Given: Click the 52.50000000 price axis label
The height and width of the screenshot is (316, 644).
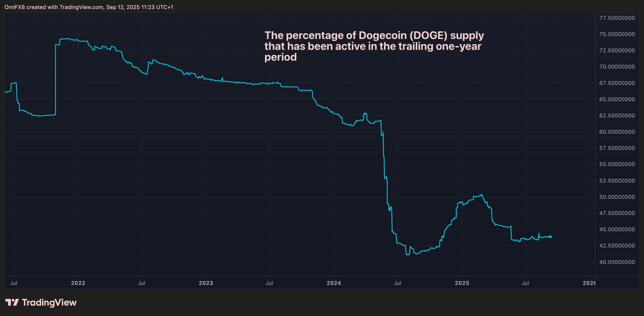Looking at the screenshot, I should click(x=617, y=181).
